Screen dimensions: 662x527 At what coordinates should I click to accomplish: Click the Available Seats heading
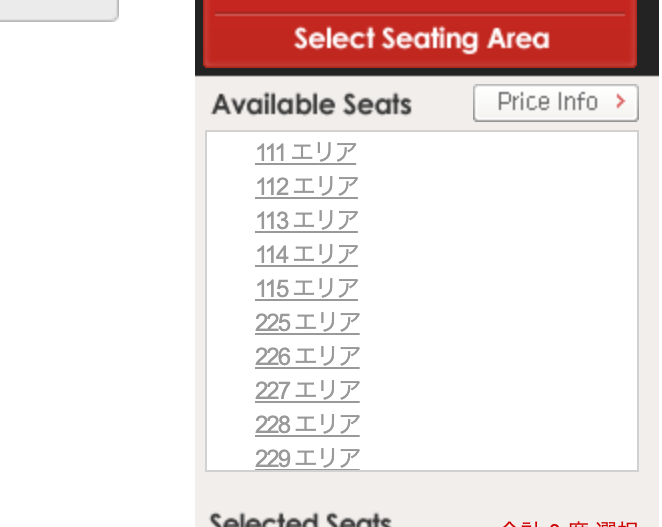pyautogui.click(x=312, y=105)
